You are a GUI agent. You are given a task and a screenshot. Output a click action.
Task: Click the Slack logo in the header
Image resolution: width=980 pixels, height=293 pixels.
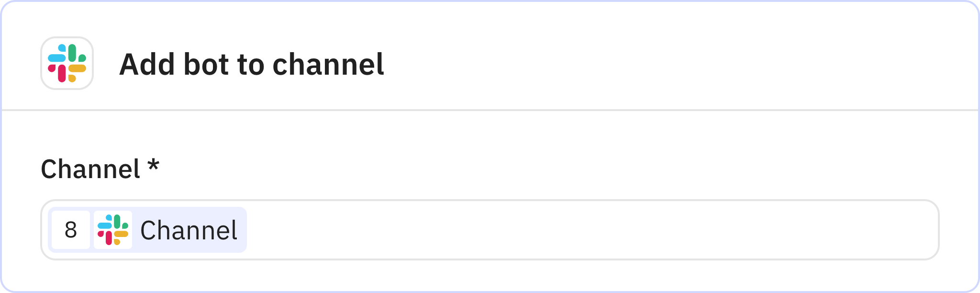(x=67, y=63)
